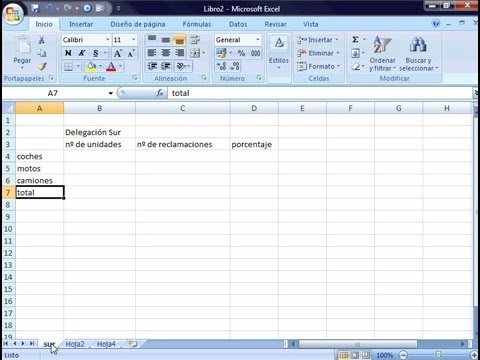Apply percent style
Screen dimensions: 480x360
pyautogui.click(x=241, y=53)
